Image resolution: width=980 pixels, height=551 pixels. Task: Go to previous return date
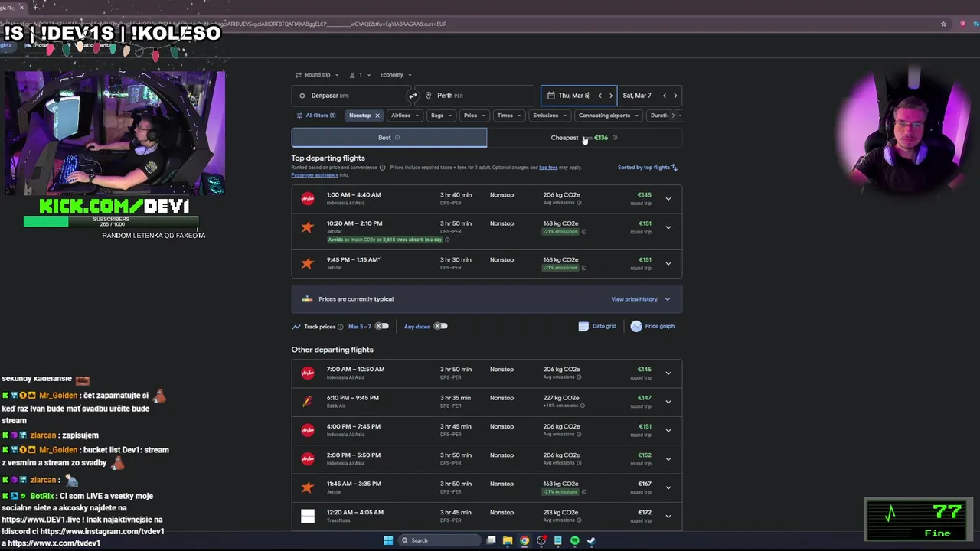[x=664, y=96]
